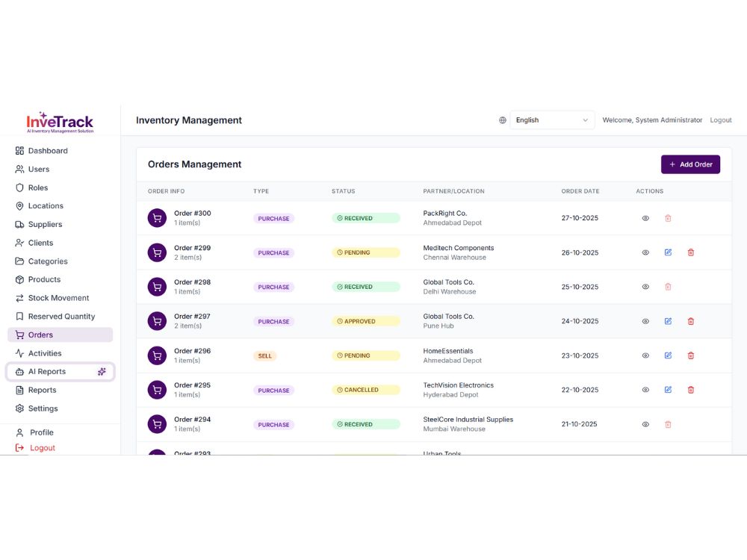The image size is (747, 560).
Task: Click the SELL type badge
Action: point(265,355)
